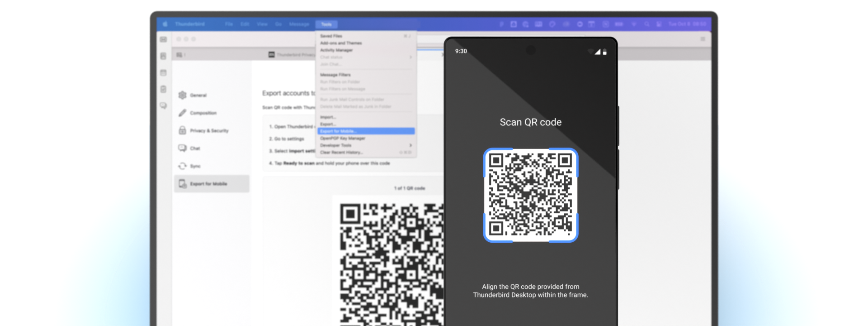The width and height of the screenshot is (868, 326).
Task: Open the Edit menu
Action: click(x=245, y=24)
